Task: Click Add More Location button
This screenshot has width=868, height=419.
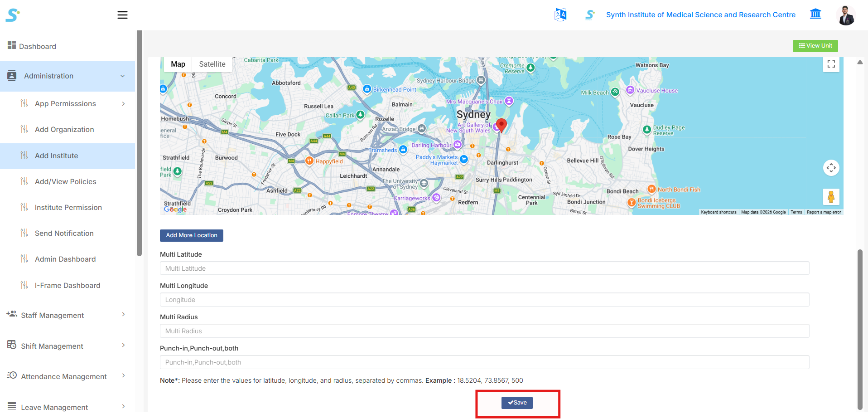Action: point(192,235)
